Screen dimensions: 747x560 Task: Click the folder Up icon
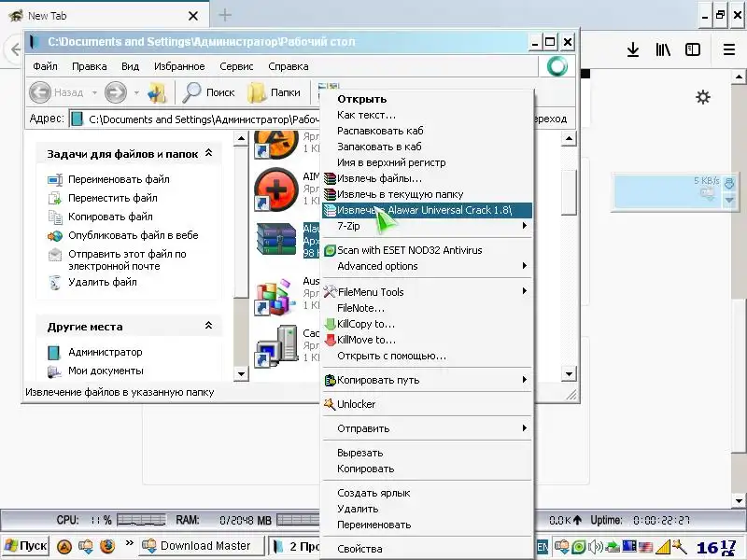point(157,92)
